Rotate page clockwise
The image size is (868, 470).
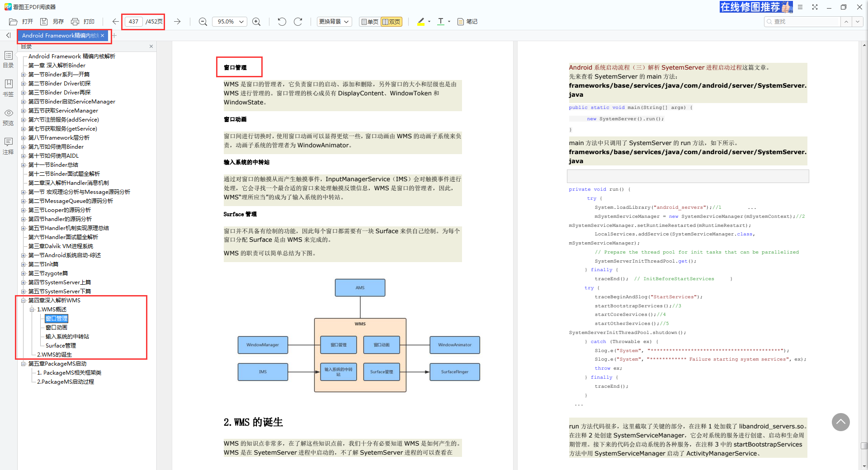point(298,22)
